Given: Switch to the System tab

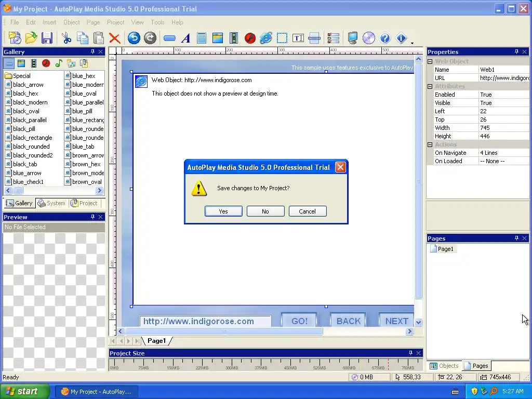Looking at the screenshot, I should (52, 203).
